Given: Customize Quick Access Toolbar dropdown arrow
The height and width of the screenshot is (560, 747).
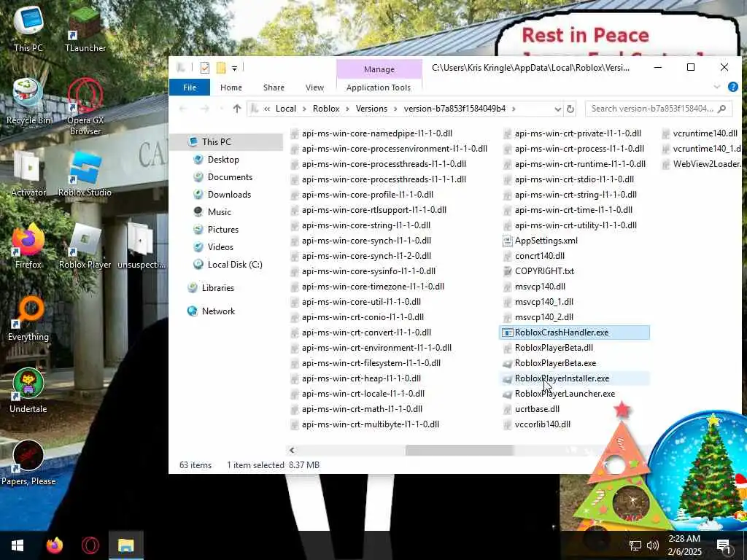Looking at the screenshot, I should coord(234,68).
